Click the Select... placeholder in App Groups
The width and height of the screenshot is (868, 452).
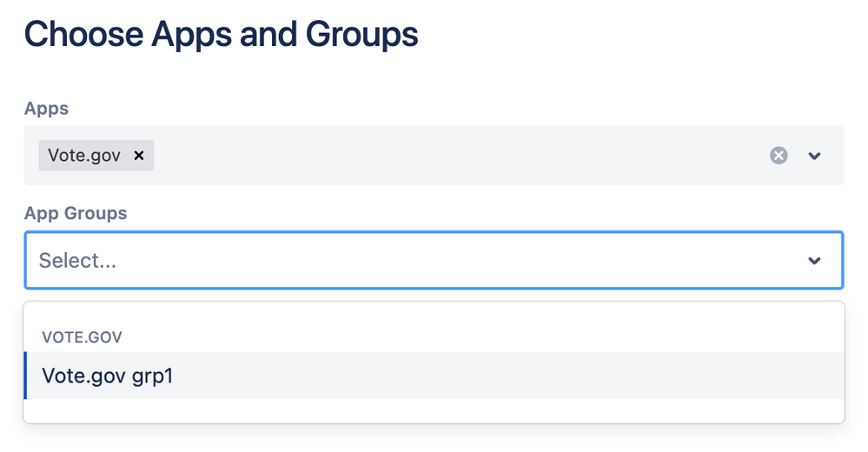(77, 261)
